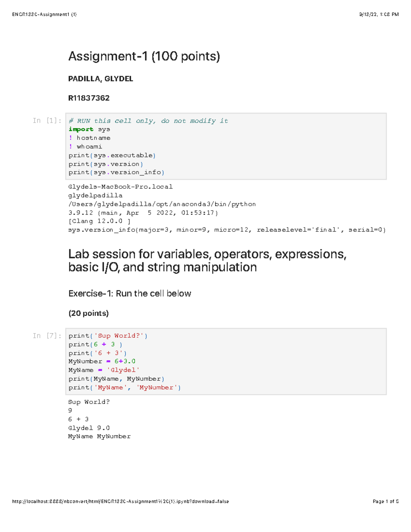Click the student ID R11837362
411x532 pixels.
pyautogui.click(x=89, y=98)
